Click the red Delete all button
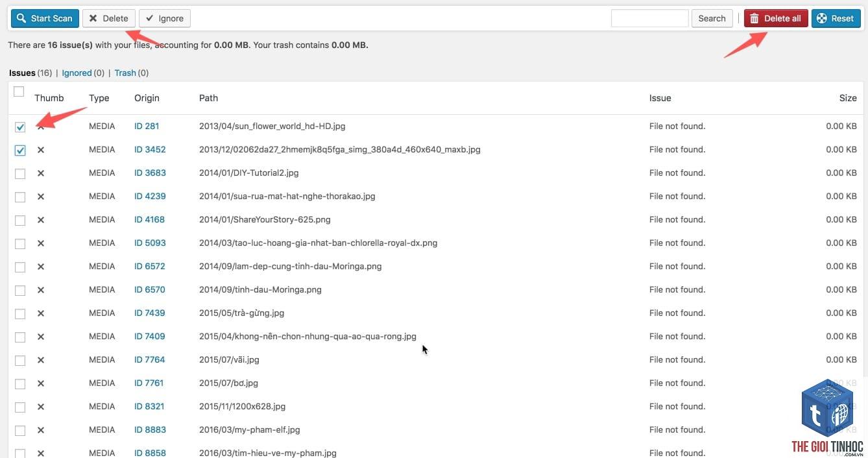The width and height of the screenshot is (868, 458). coord(776,18)
